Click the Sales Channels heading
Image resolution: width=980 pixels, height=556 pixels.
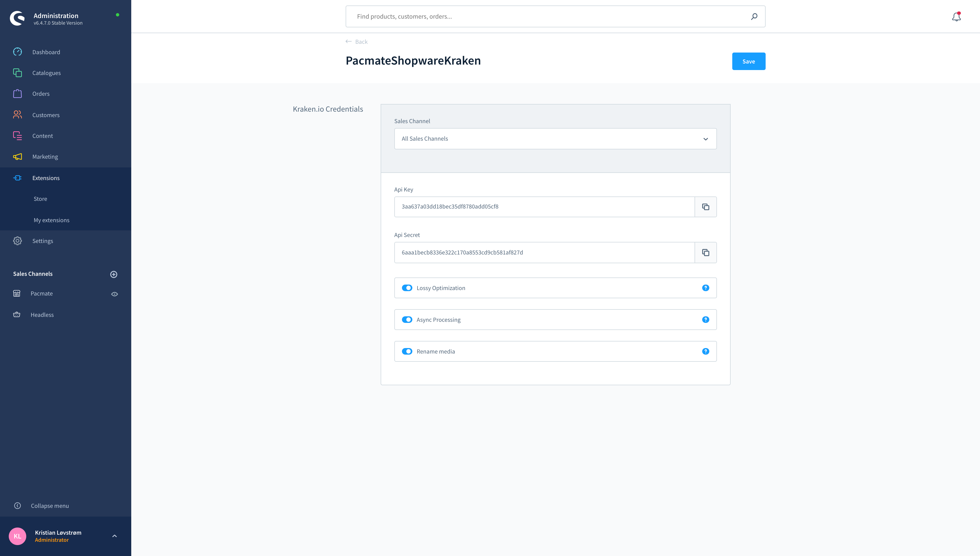coord(33,274)
